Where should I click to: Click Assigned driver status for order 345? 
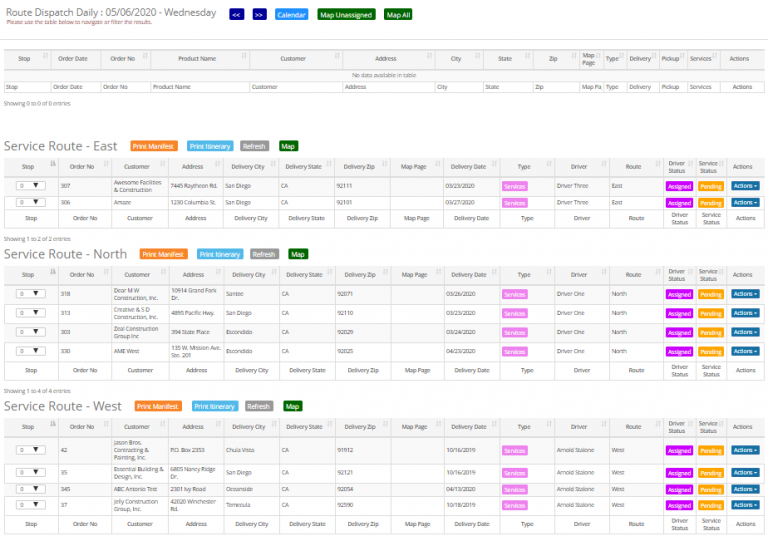pyautogui.click(x=679, y=489)
